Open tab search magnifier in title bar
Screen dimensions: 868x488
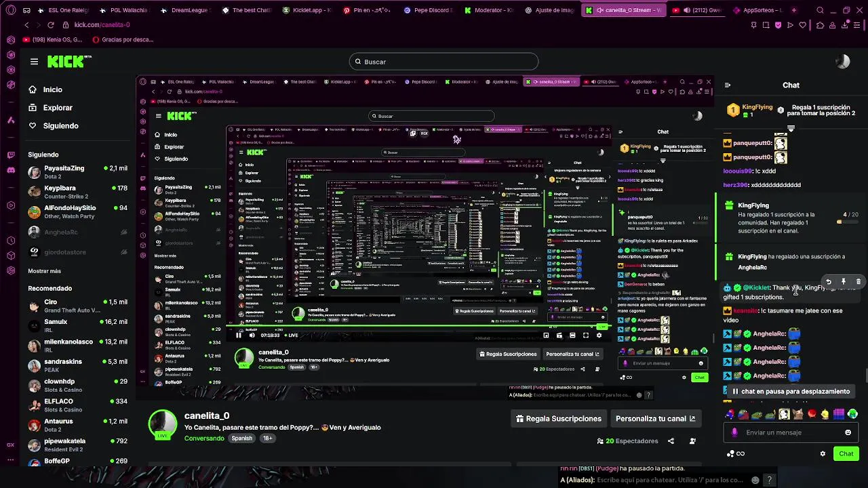tap(820, 10)
